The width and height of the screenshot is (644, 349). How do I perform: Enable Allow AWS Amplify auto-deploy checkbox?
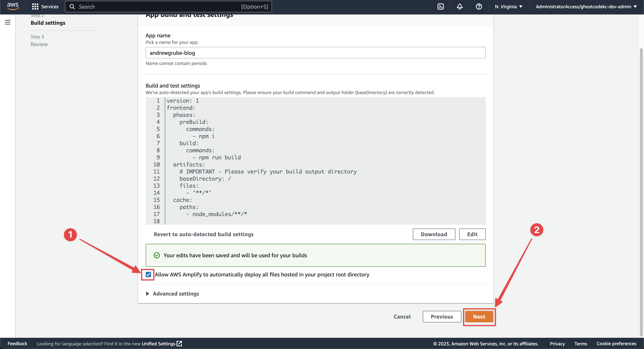pyautogui.click(x=148, y=275)
